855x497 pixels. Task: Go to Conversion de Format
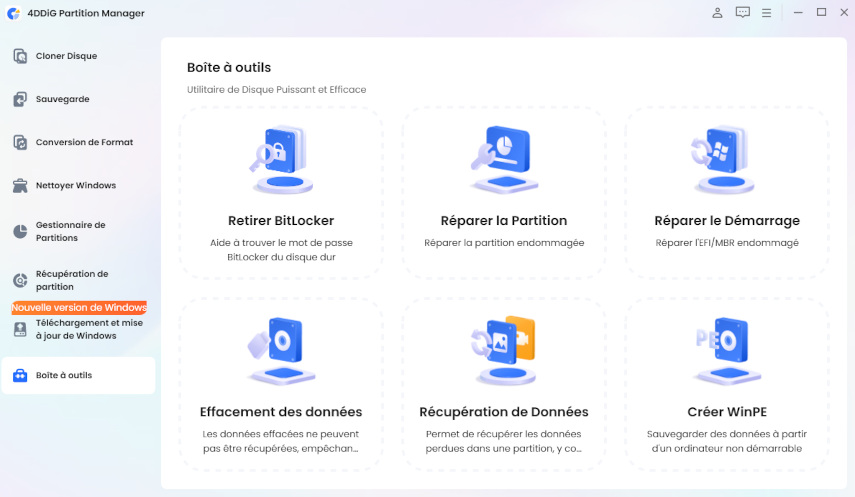tap(79, 142)
